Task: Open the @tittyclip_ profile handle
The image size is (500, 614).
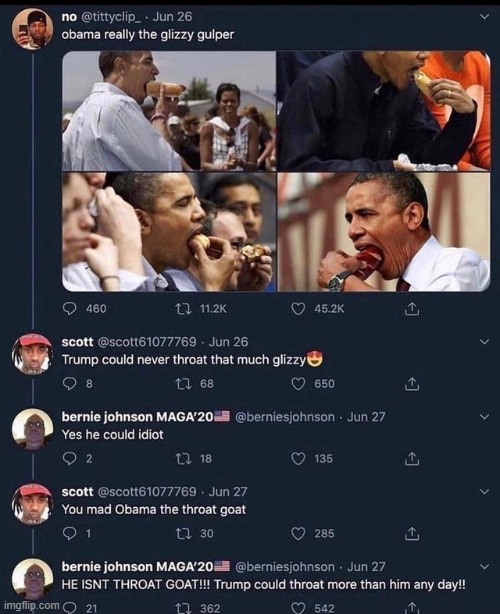Action: pyautogui.click(x=111, y=17)
